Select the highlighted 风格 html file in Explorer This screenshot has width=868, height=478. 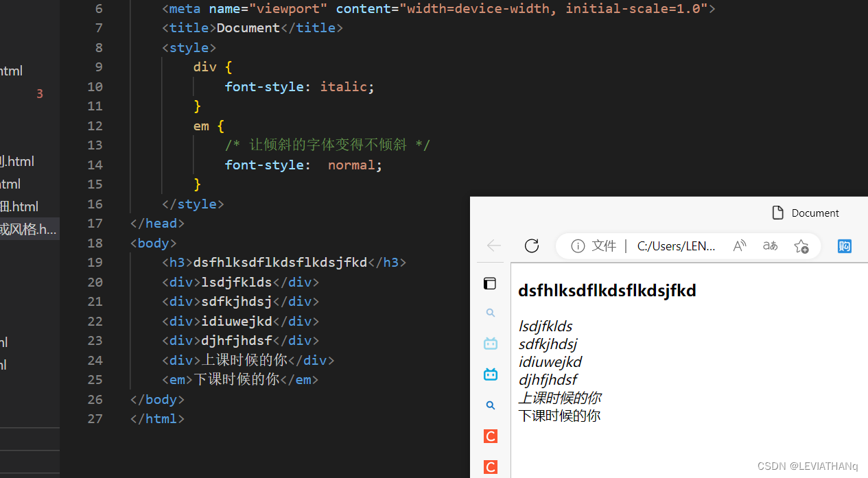pos(29,228)
